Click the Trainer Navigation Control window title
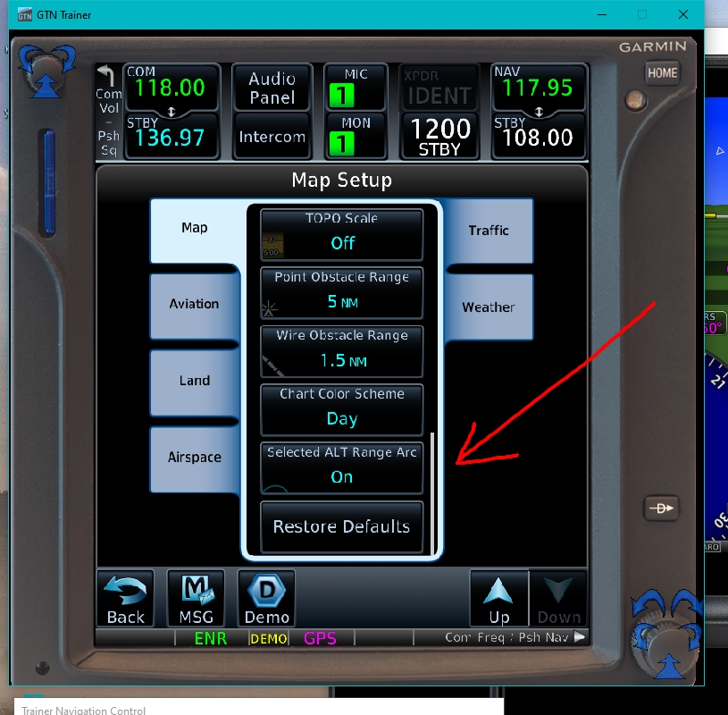 84,710
